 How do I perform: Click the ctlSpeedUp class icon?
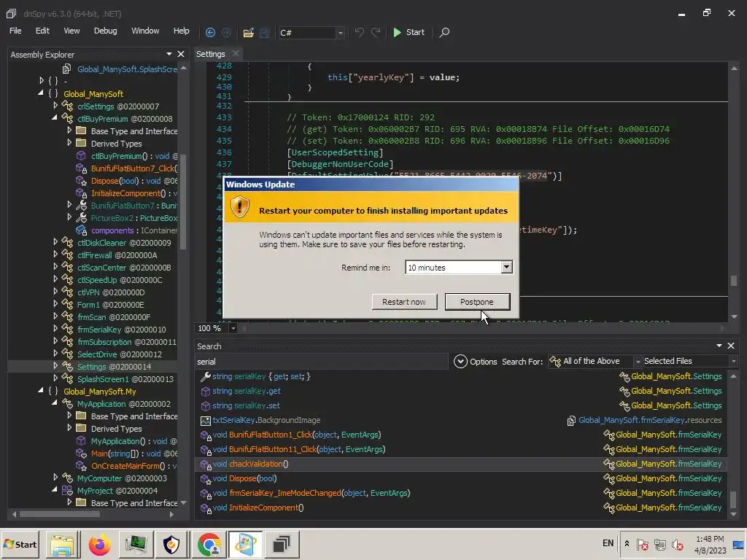coord(68,280)
